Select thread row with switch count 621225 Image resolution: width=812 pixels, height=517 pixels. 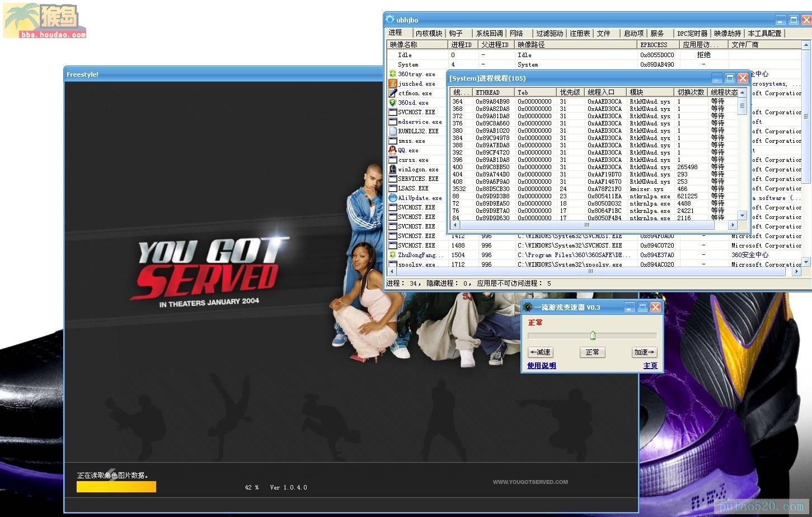coord(595,196)
